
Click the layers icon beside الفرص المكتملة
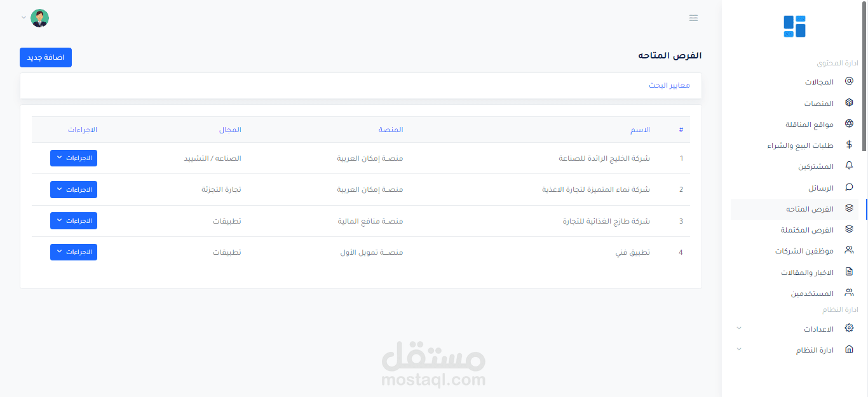click(x=849, y=229)
